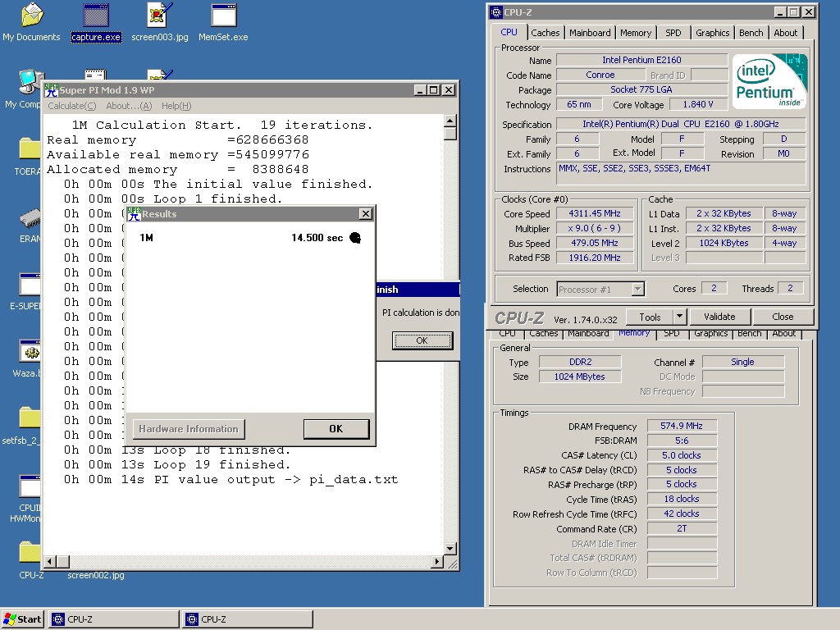Viewport: 840px width, 630px height.
Task: Switch to Bench tab in top CPU-Z
Action: 751,33
